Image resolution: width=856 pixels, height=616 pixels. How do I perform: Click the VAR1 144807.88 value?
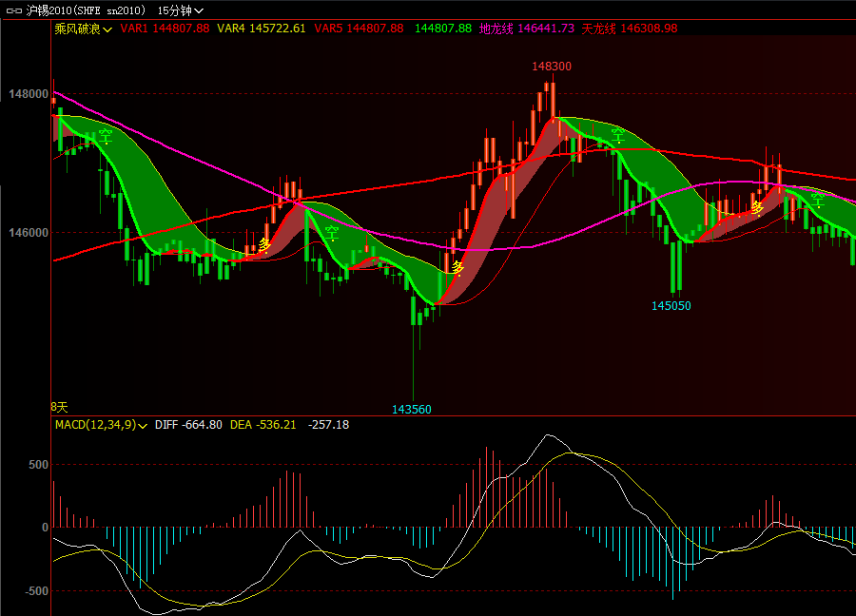(165, 29)
